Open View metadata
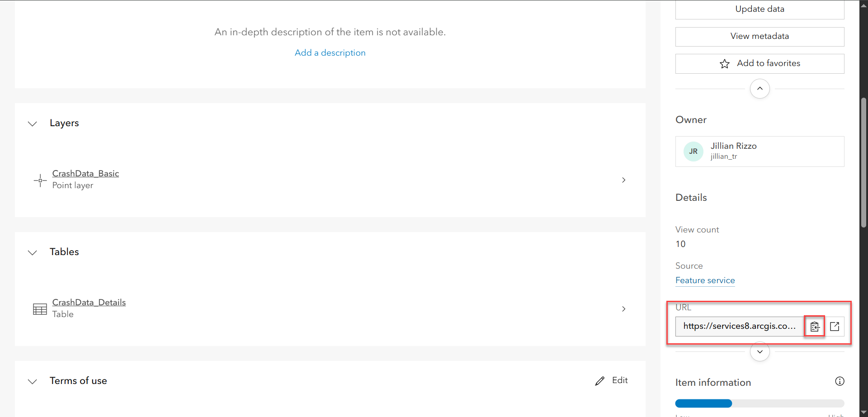Image resolution: width=868 pixels, height=417 pixels. pos(759,36)
